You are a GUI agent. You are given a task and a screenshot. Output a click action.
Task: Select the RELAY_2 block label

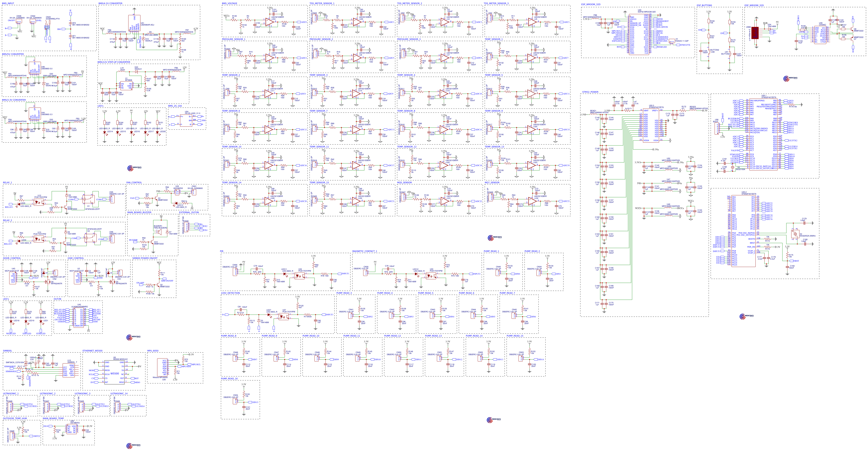tap(7, 220)
